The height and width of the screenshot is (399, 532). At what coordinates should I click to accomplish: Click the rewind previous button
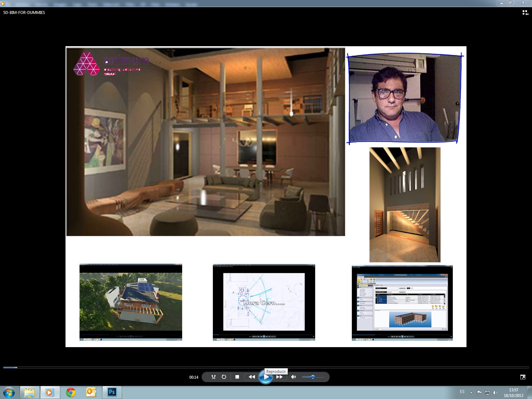[252, 377]
